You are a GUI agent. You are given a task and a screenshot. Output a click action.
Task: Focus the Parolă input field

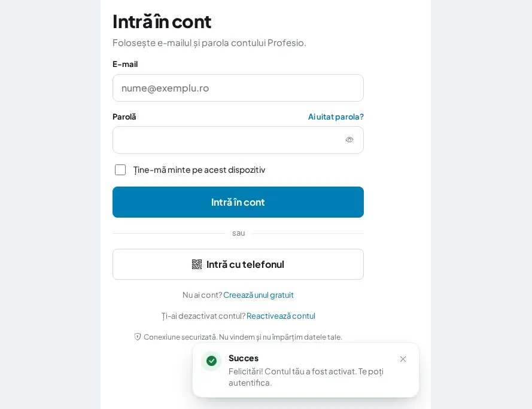[x=238, y=140]
